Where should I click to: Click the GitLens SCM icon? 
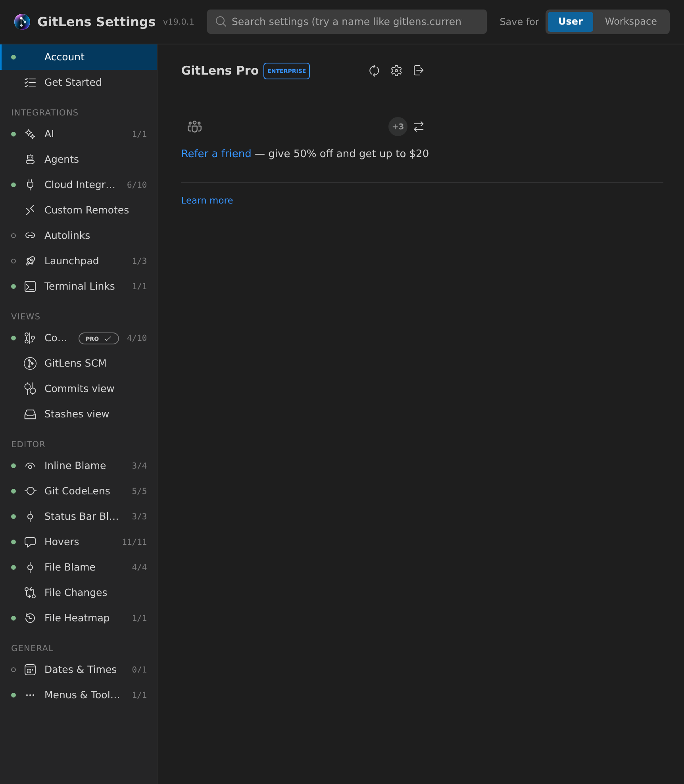(x=30, y=363)
